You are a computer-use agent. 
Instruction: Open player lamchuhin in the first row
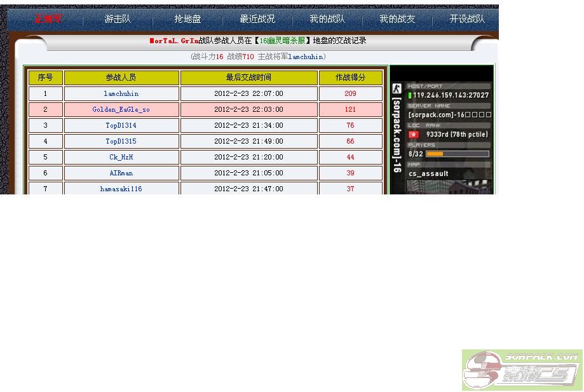121,93
